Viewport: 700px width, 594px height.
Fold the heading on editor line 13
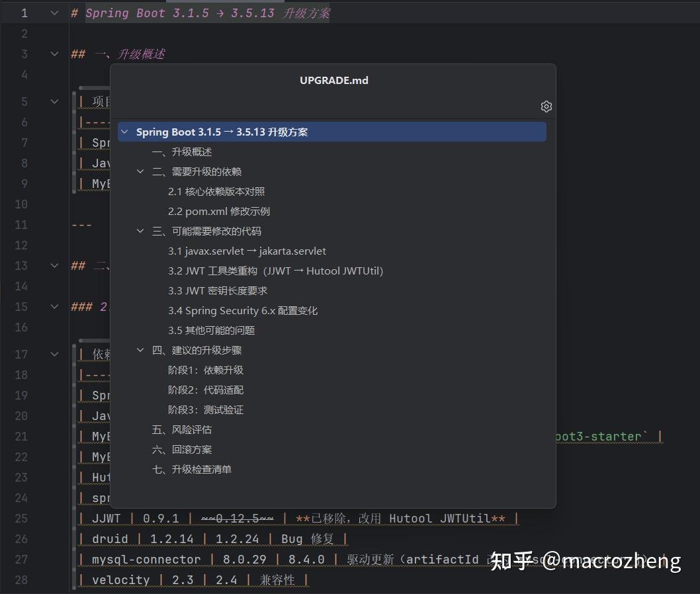pos(54,266)
